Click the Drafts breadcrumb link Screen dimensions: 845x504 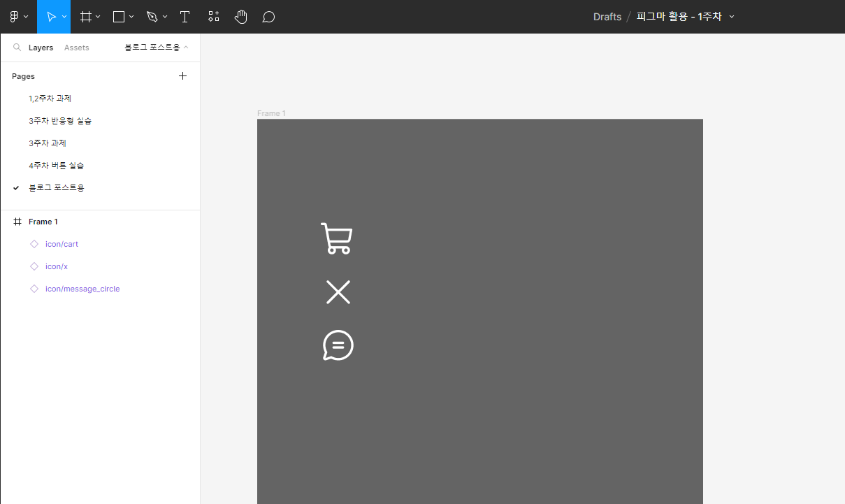tap(607, 17)
